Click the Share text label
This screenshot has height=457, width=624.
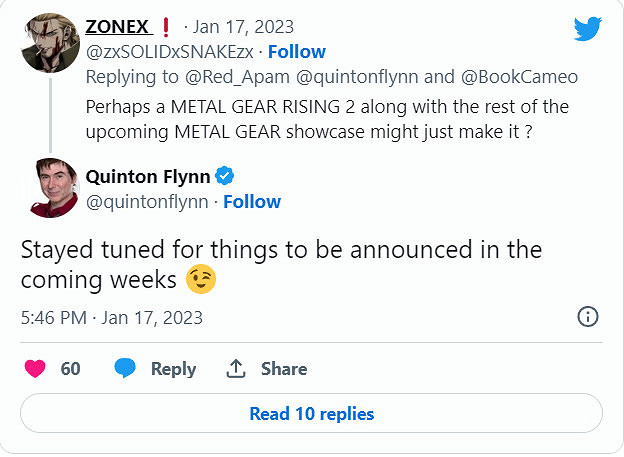click(x=284, y=369)
